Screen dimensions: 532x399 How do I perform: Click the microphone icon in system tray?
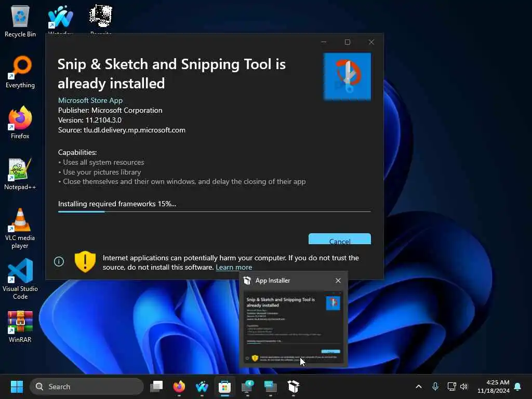[x=435, y=387]
